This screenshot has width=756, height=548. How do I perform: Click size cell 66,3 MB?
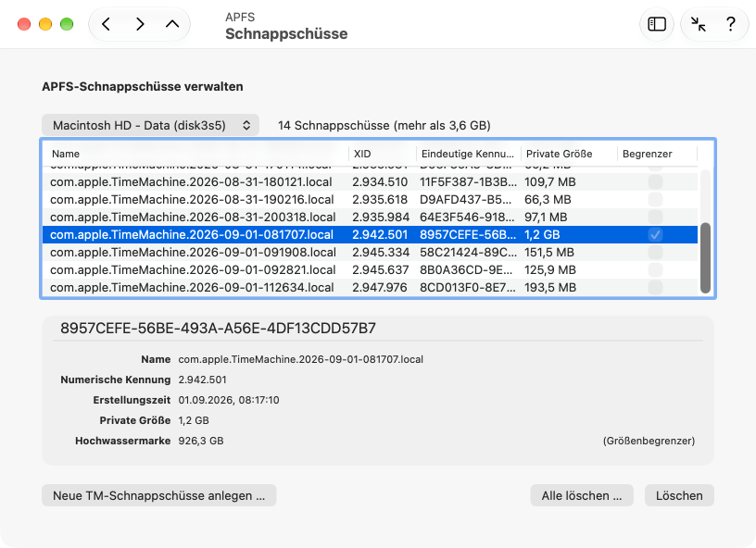(548, 199)
